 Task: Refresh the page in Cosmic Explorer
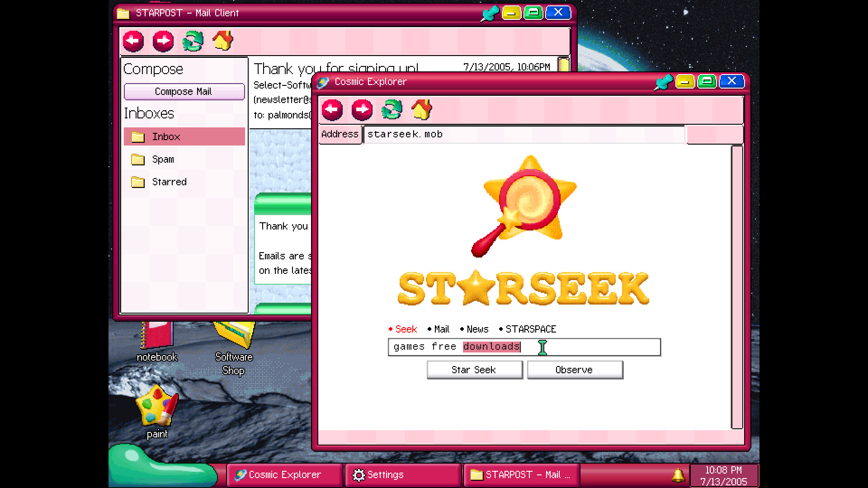(392, 110)
